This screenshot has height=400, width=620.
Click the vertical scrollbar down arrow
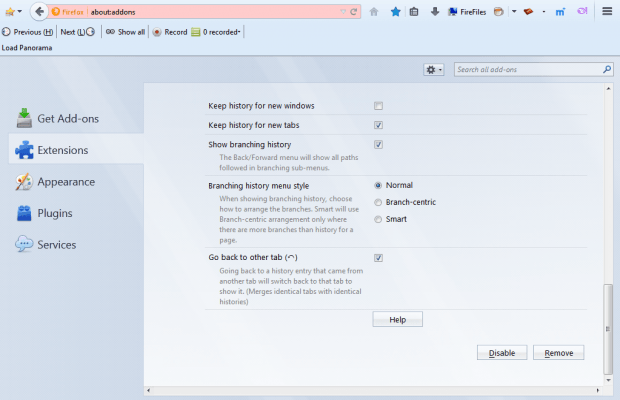pyautogui.click(x=608, y=380)
